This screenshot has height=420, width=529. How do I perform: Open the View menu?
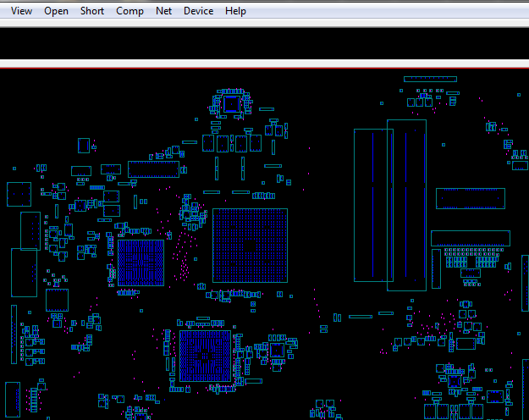[x=22, y=11]
